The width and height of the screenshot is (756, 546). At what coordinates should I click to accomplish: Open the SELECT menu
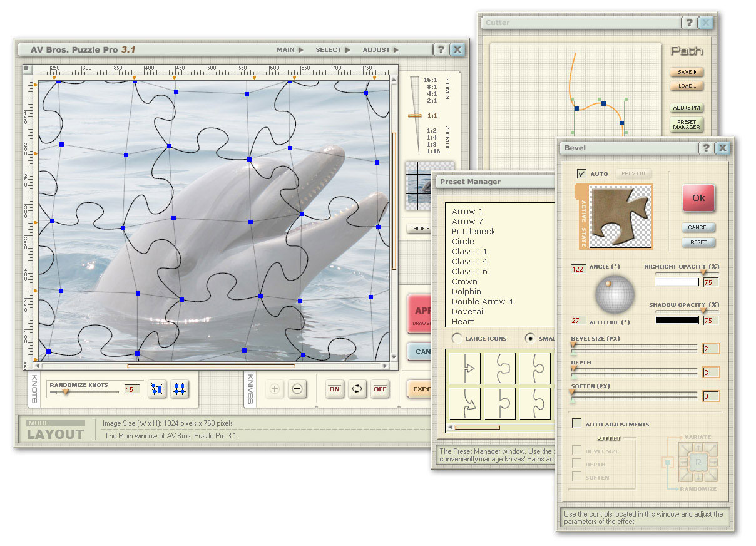pos(330,49)
